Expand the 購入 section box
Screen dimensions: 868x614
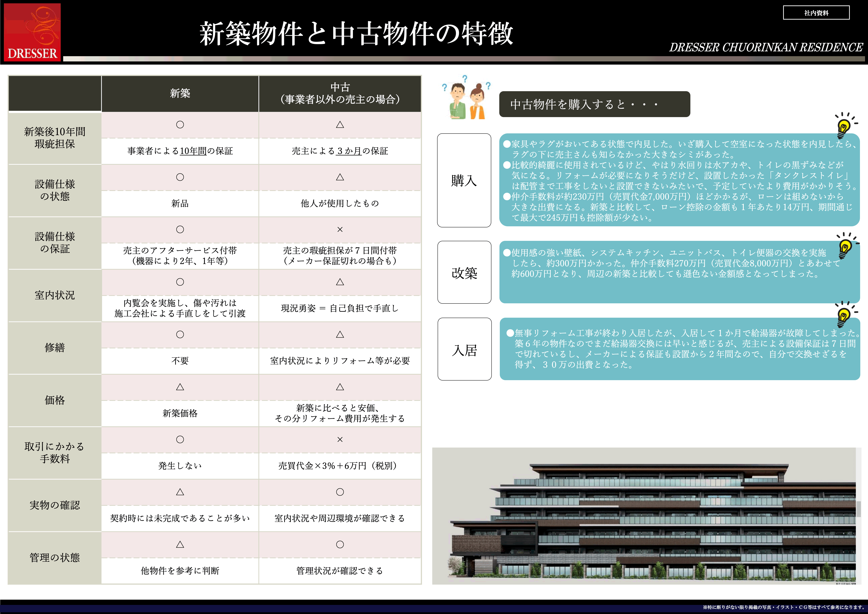point(464,182)
